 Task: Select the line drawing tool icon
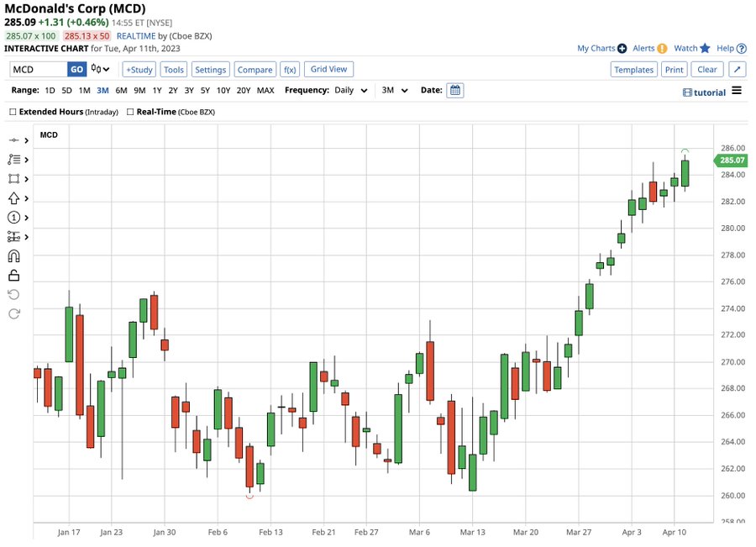click(14, 140)
